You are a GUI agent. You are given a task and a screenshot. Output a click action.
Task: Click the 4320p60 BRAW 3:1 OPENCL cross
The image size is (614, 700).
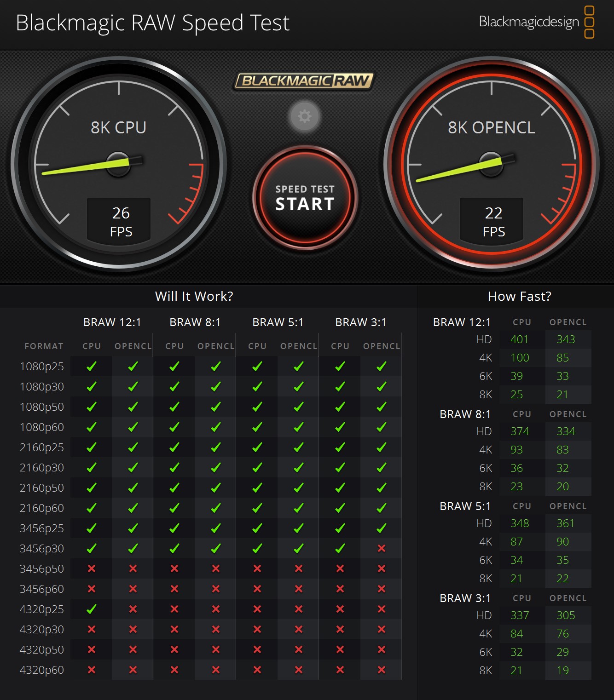[381, 670]
